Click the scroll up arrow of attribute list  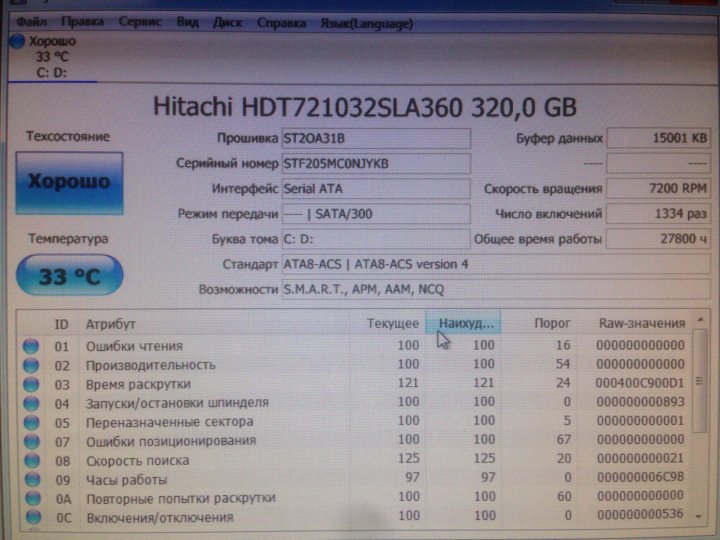click(x=700, y=320)
